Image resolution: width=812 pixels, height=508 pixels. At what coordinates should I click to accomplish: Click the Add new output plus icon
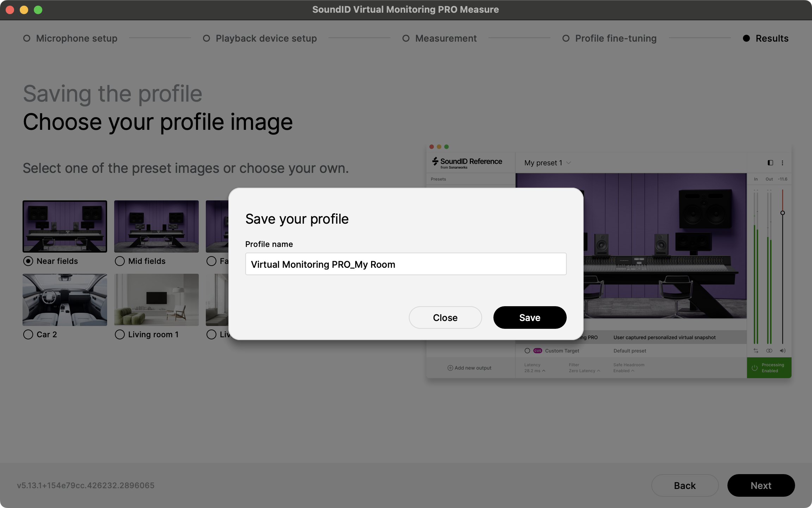[450, 368]
